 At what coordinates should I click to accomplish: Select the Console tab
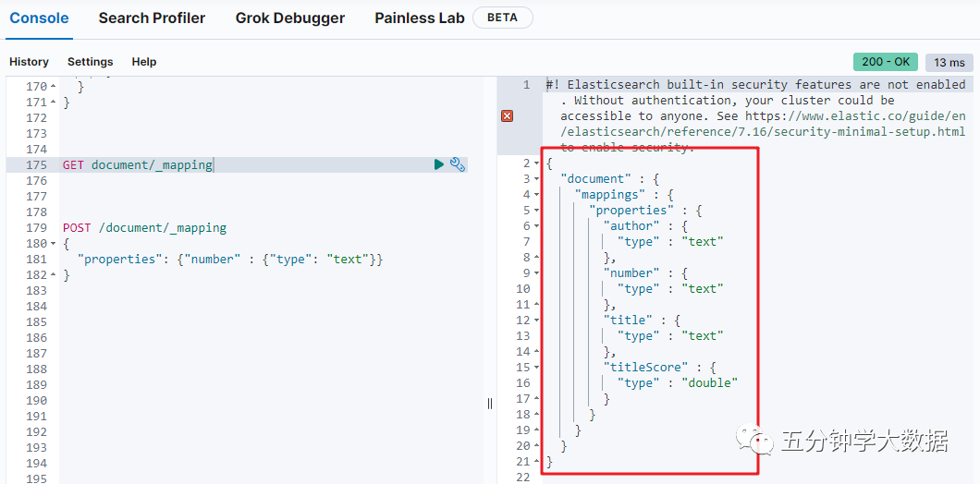click(x=39, y=18)
